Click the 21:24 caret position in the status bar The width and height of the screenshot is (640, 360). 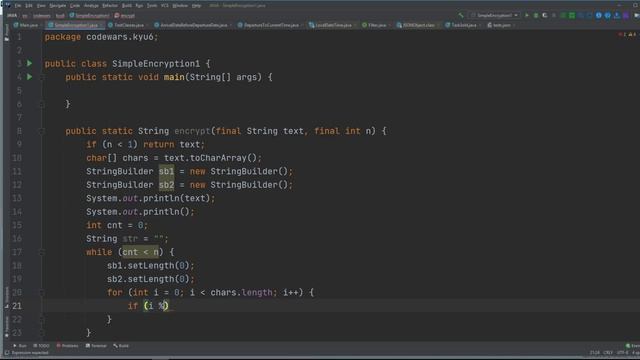(x=595, y=353)
